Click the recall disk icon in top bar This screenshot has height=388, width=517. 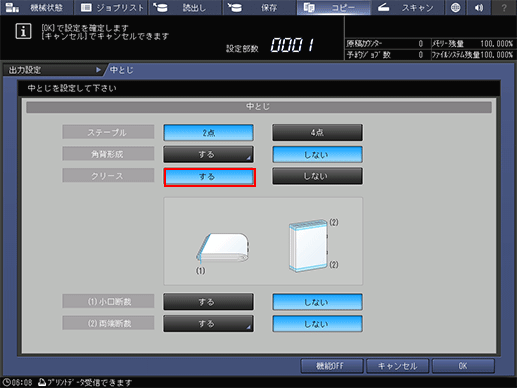click(x=161, y=7)
